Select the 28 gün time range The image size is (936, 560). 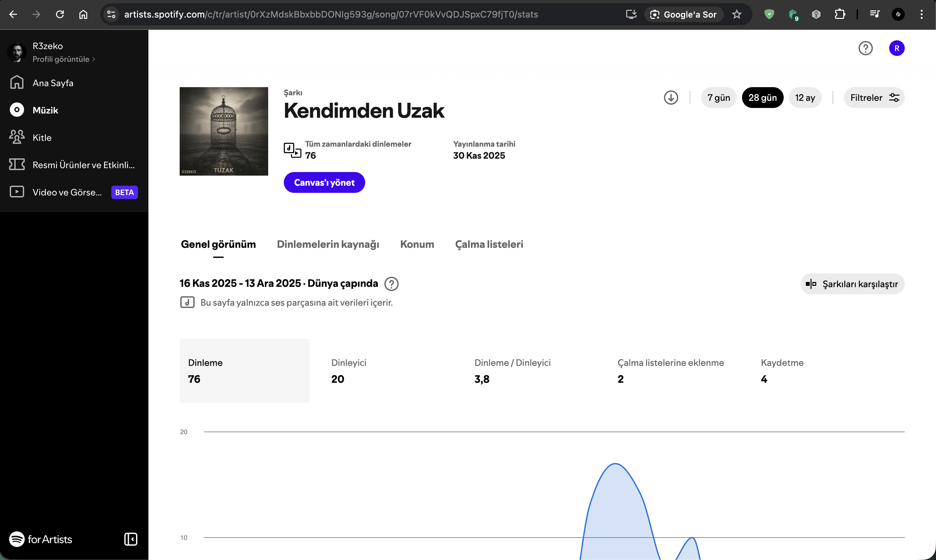[x=762, y=97]
